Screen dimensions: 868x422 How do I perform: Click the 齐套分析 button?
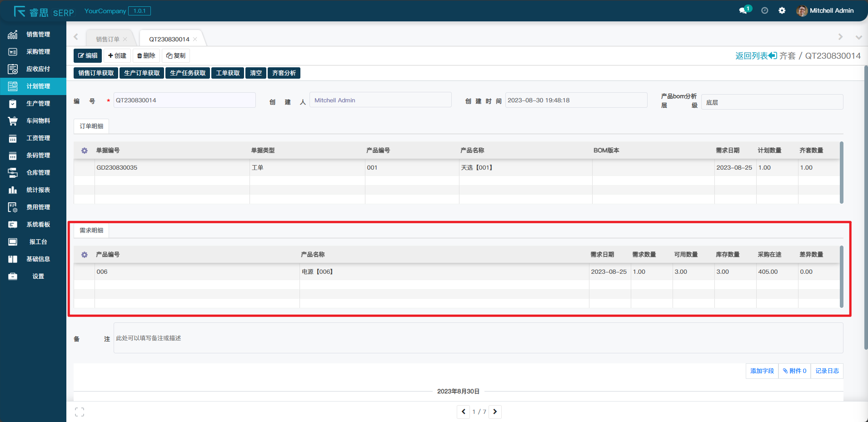[x=284, y=73]
